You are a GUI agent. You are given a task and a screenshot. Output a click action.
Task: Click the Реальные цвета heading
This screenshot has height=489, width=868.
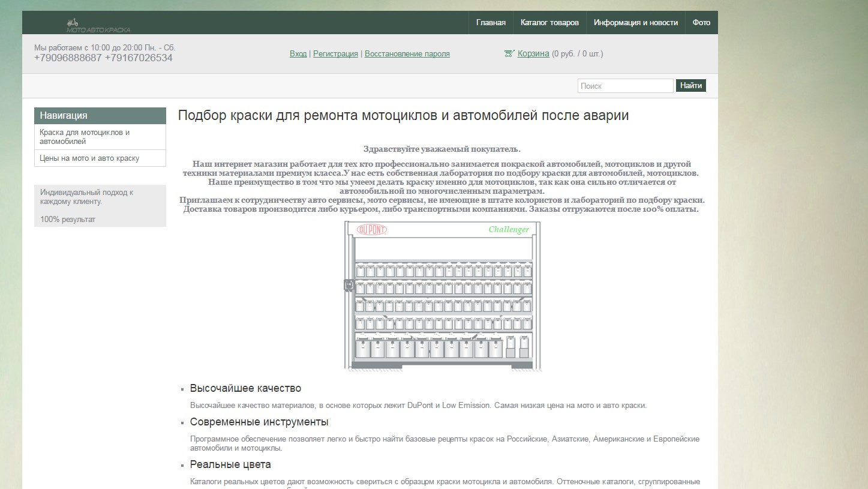tap(230, 464)
